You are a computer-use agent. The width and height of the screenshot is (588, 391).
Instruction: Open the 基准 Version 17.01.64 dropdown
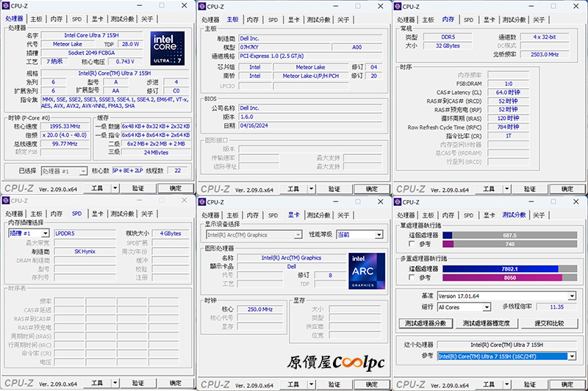coord(506,295)
